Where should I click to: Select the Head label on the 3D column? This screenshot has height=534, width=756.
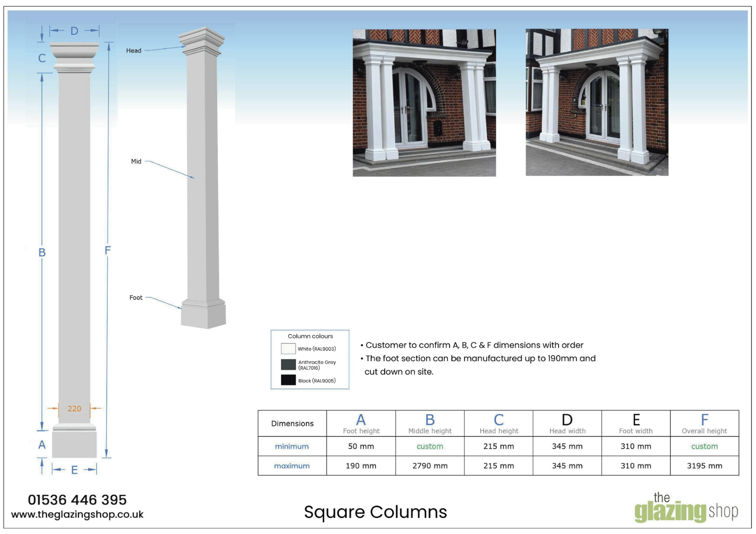tap(133, 51)
